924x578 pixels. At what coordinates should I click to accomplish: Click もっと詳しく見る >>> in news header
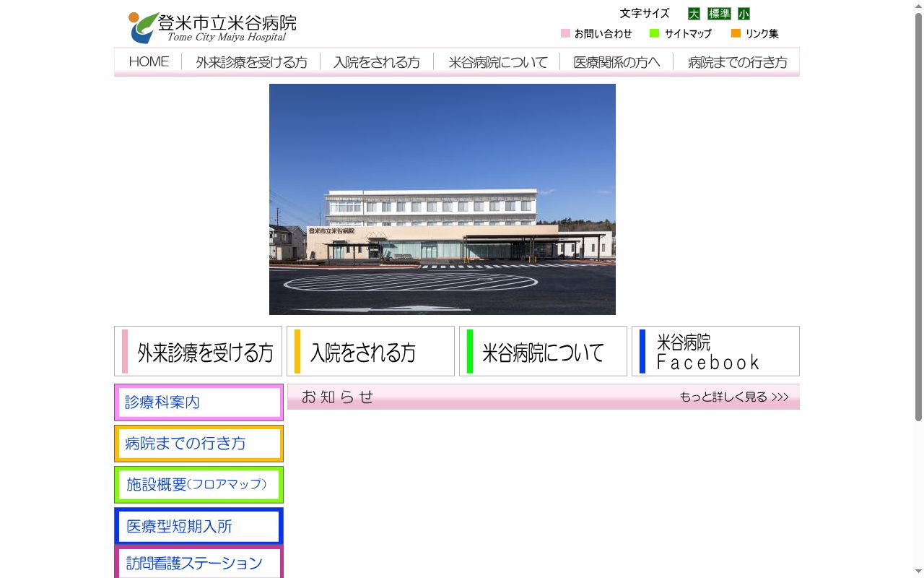[x=734, y=397]
